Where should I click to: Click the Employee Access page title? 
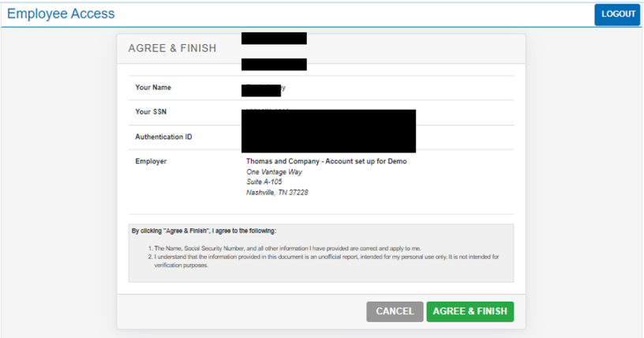[61, 13]
